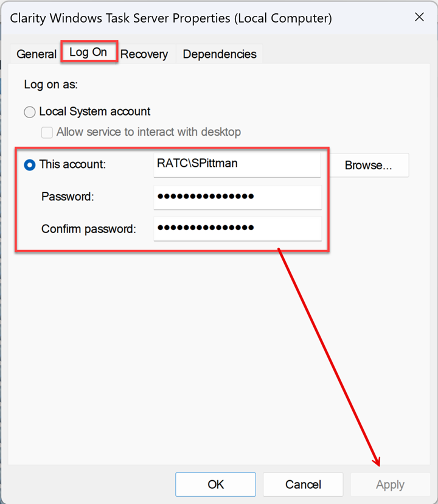Click the OK button
Image resolution: width=438 pixels, height=504 pixels.
click(x=216, y=485)
